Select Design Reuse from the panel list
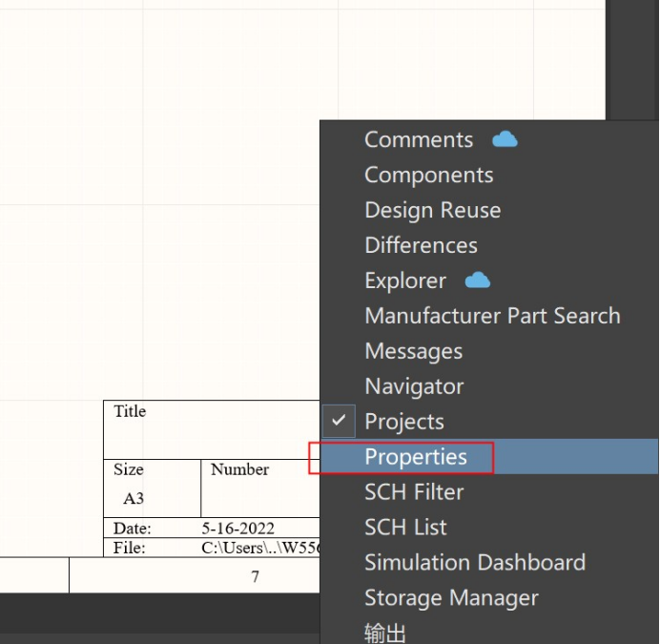 point(432,211)
